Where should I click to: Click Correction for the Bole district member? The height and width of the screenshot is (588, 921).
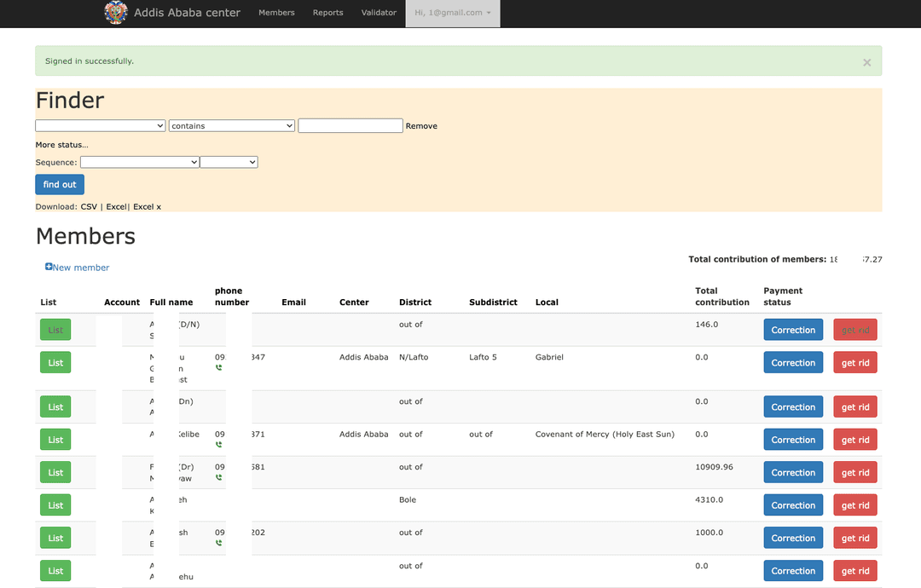(792, 505)
